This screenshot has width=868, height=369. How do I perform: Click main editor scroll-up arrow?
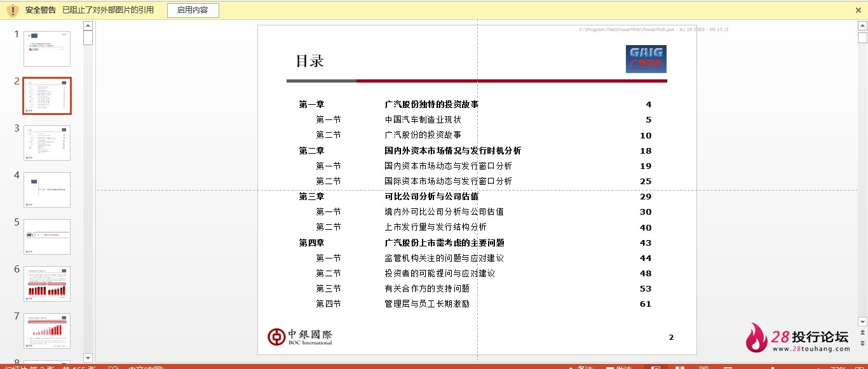click(862, 26)
